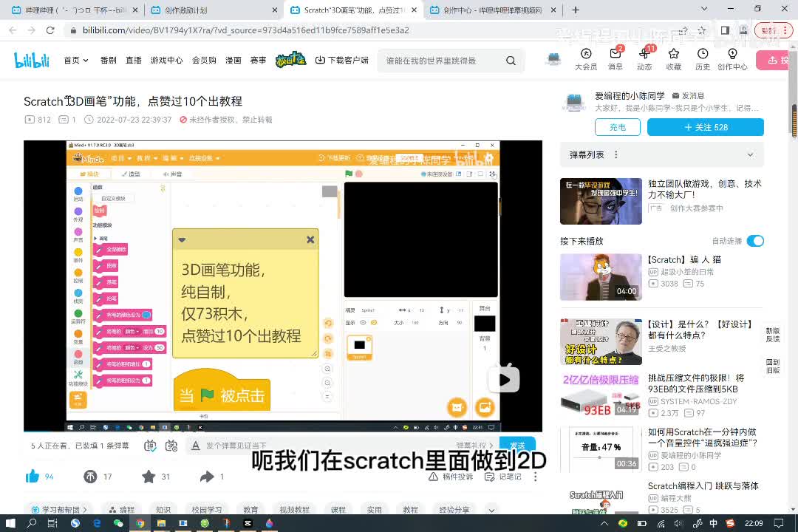Click the bilibili logo

pos(32,60)
